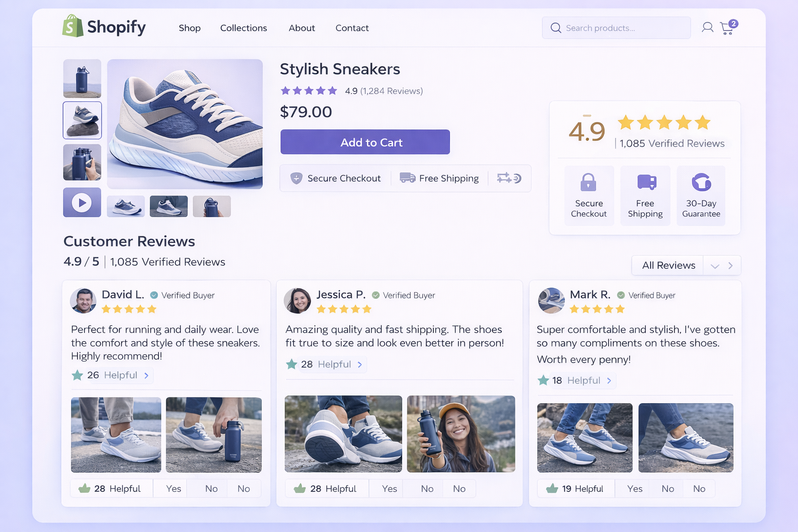Navigate to the Contact page
This screenshot has height=532, width=798.
point(352,28)
